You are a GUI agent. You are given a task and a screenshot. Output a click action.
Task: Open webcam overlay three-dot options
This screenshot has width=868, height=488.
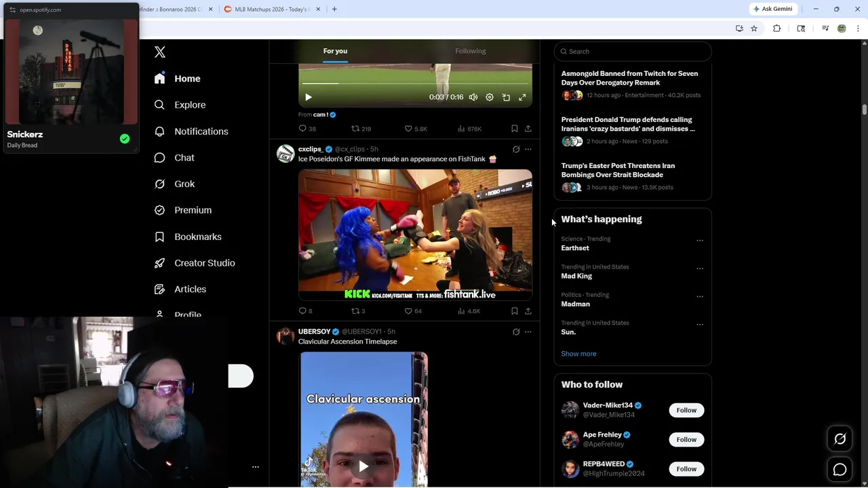click(256, 467)
